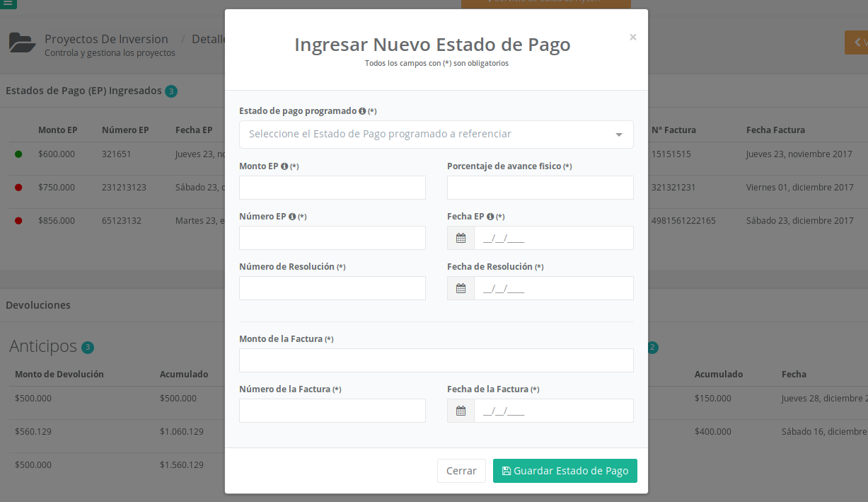Screen dimensions: 868x502
Task: Click the Monto de la Factura field
Action: click(x=436, y=360)
